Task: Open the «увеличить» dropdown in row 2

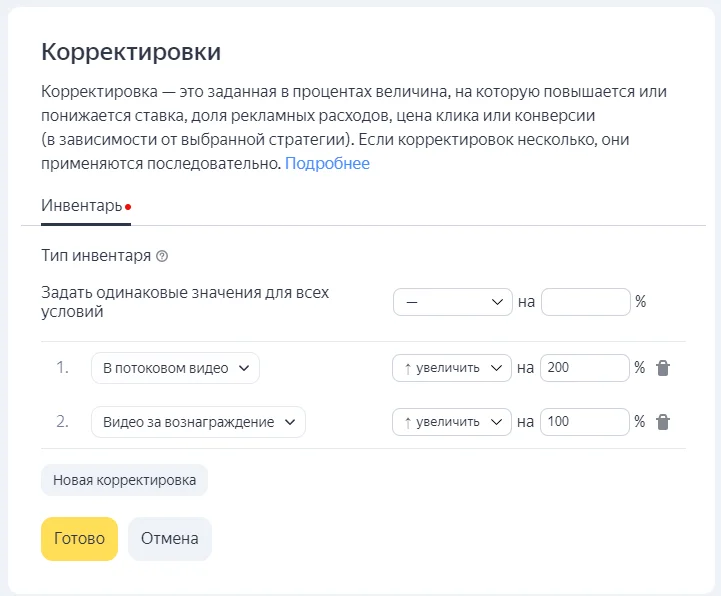Action: coord(452,422)
